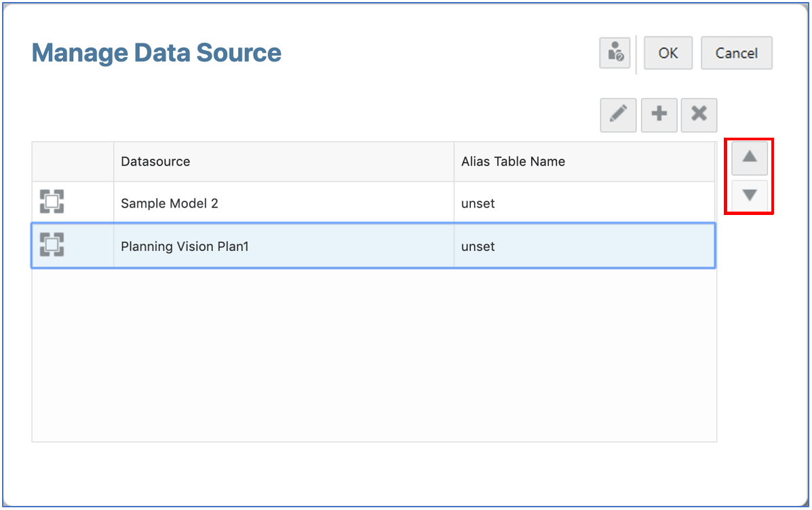
Task: Confirm changes with the OK button
Action: point(668,53)
